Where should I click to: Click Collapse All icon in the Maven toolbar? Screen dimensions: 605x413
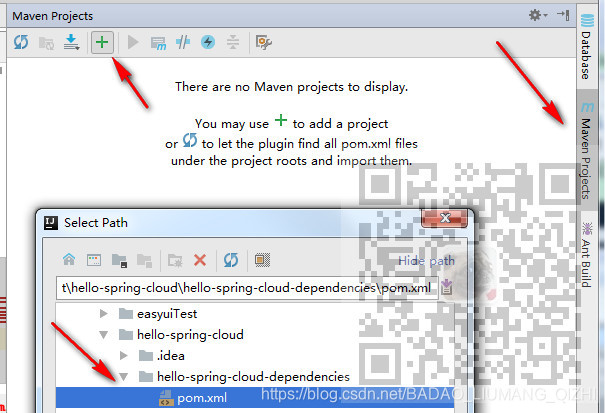click(x=233, y=42)
